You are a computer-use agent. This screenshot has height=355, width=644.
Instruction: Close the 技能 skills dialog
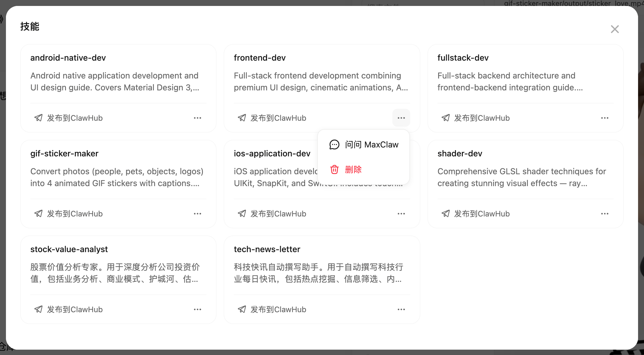tap(615, 29)
